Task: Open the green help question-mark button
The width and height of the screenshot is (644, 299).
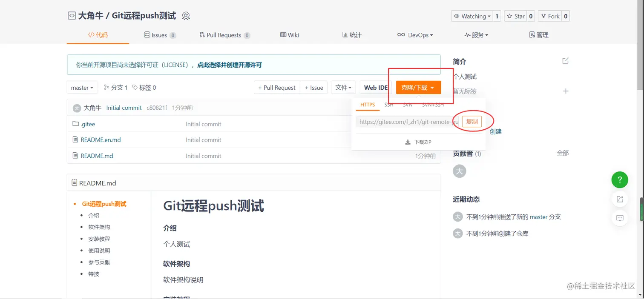Action: 620,179
